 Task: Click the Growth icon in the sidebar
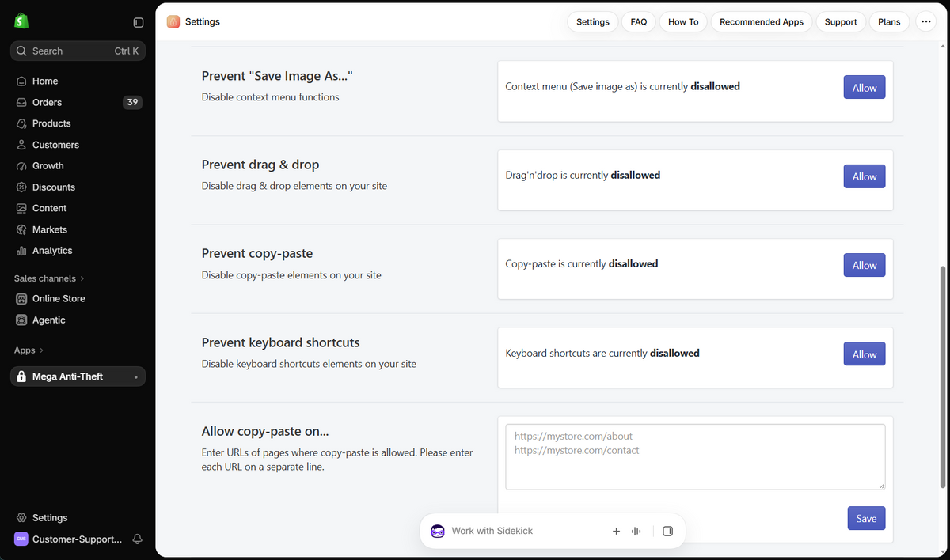(21, 166)
